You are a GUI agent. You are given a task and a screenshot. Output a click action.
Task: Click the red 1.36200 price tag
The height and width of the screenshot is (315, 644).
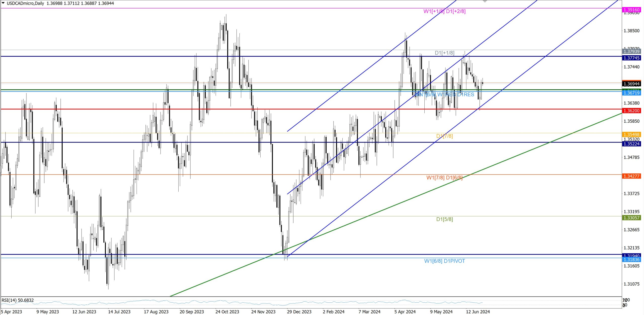click(x=631, y=111)
